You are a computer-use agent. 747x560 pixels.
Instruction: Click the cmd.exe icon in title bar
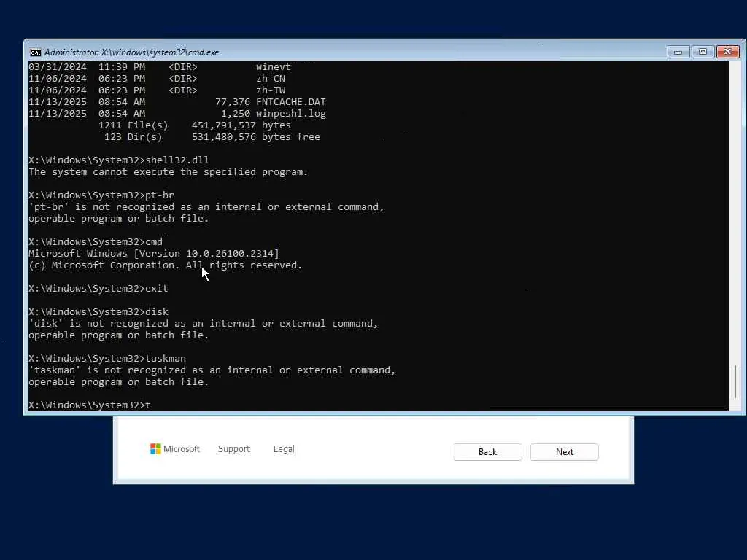coord(35,52)
